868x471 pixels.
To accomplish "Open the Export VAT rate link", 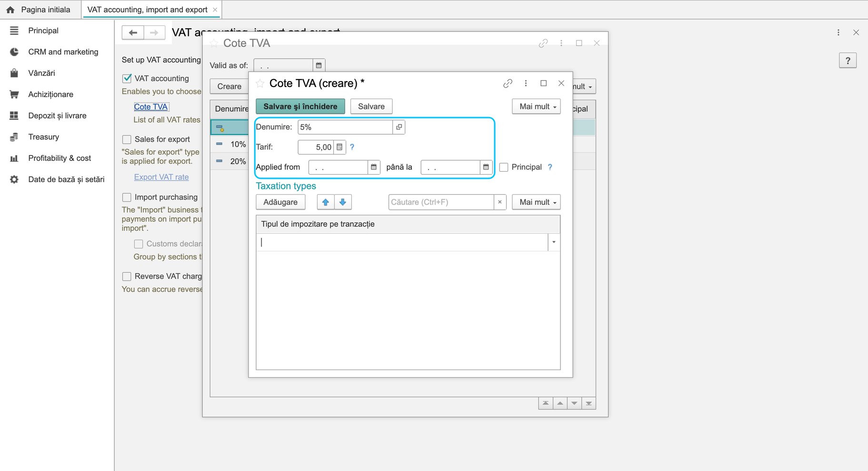I will [x=161, y=177].
